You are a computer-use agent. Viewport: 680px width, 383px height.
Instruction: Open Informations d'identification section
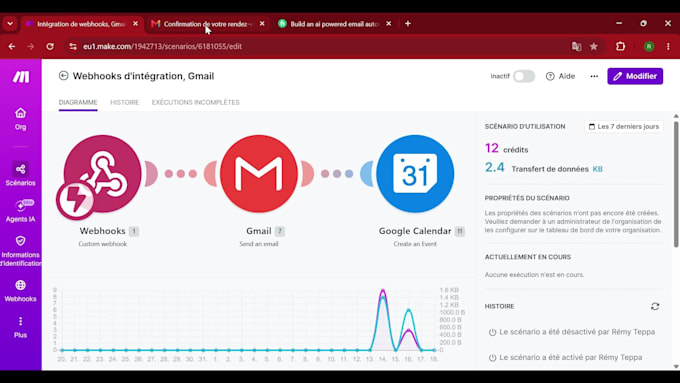pos(20,251)
